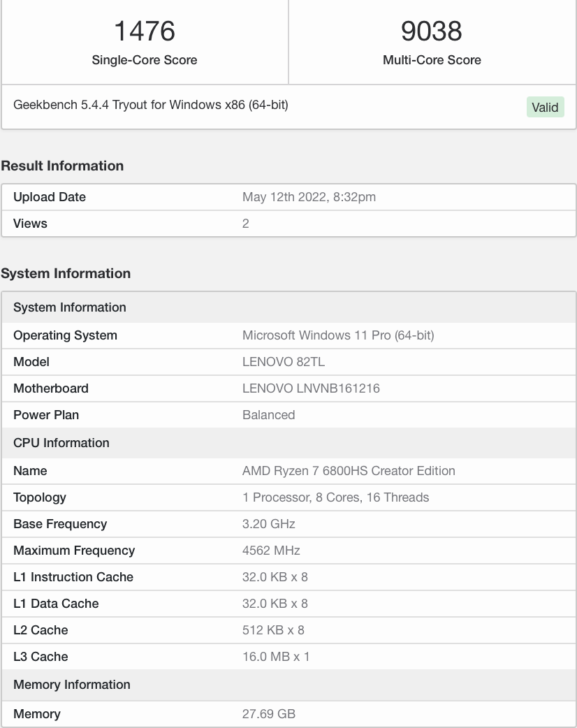Click the CPU Information header row
This screenshot has height=728, width=577.
[x=288, y=443]
